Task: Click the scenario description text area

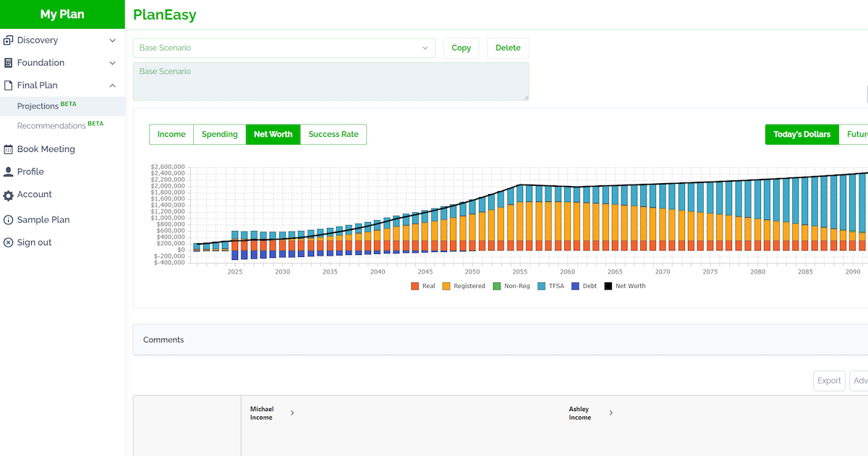Action: (331, 81)
